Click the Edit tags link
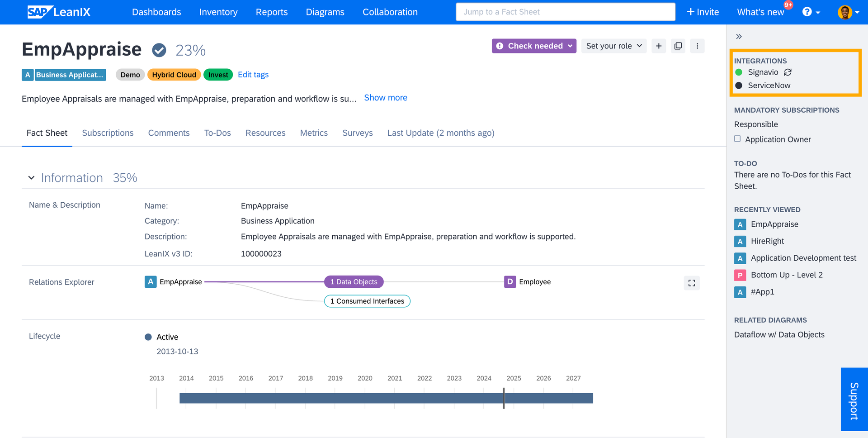 coord(253,75)
